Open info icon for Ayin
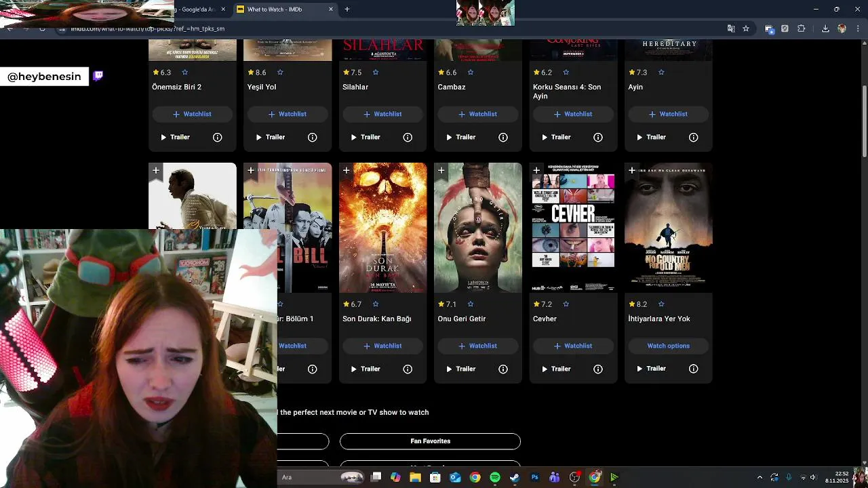This screenshot has width=868, height=488. point(694,137)
